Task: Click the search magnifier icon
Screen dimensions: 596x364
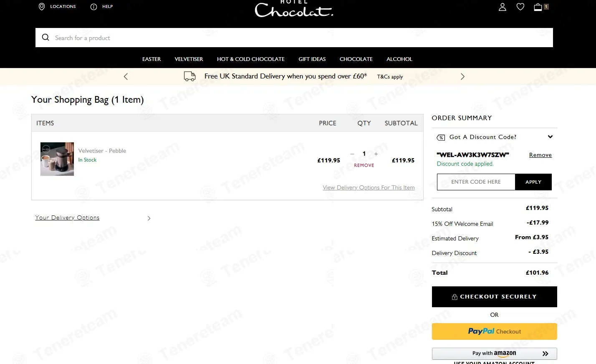Action: click(45, 38)
